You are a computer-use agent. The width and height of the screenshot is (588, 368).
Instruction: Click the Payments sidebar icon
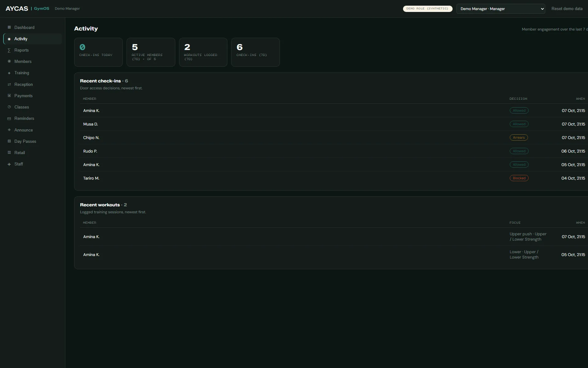point(9,96)
